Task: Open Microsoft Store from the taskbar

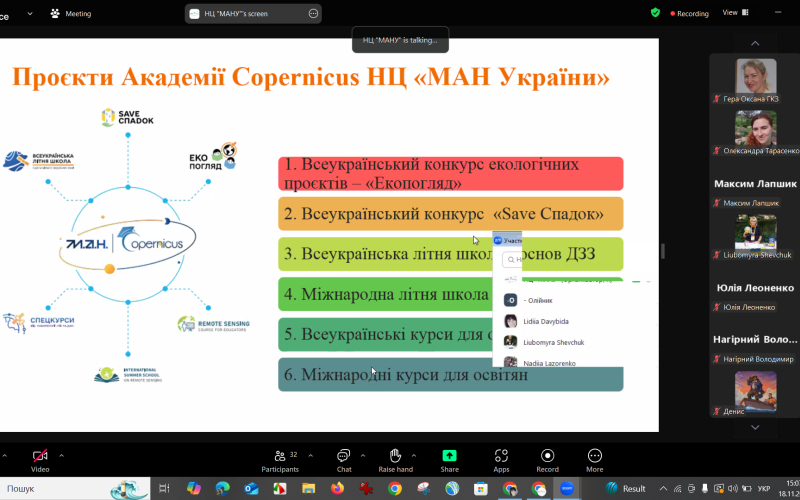Action: tap(480, 489)
